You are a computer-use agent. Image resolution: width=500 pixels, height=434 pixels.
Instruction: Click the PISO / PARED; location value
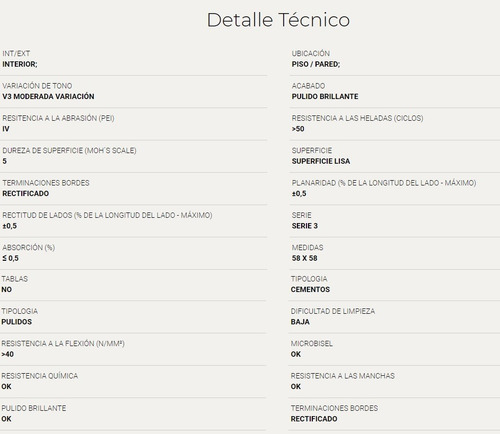pyautogui.click(x=316, y=64)
